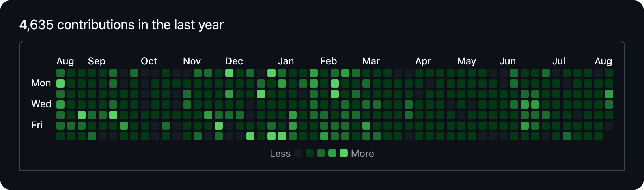
Task: Select Friday's cell beneath the Mar label
Action: (x=366, y=126)
